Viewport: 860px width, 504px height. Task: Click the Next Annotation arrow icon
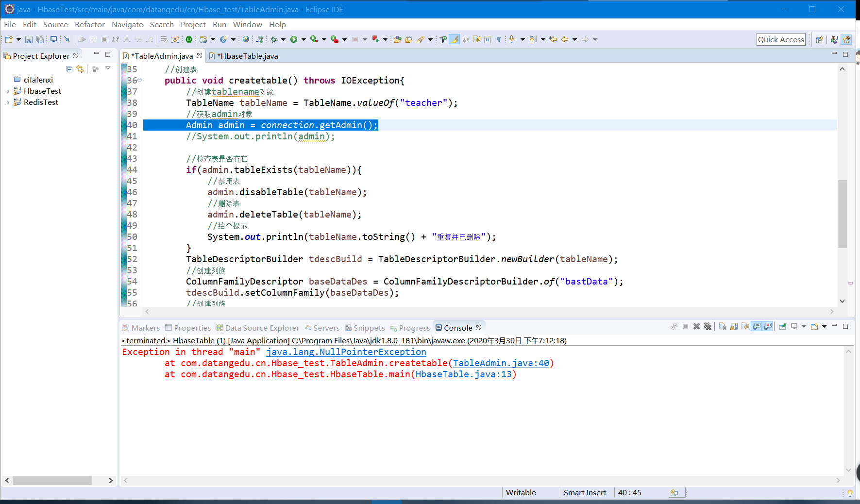512,39
